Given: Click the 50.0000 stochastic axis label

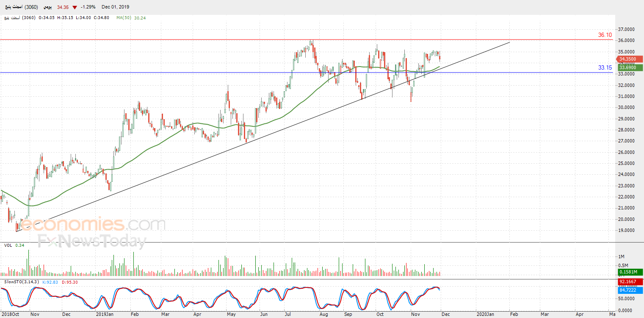Looking at the screenshot, I should 627,299.
